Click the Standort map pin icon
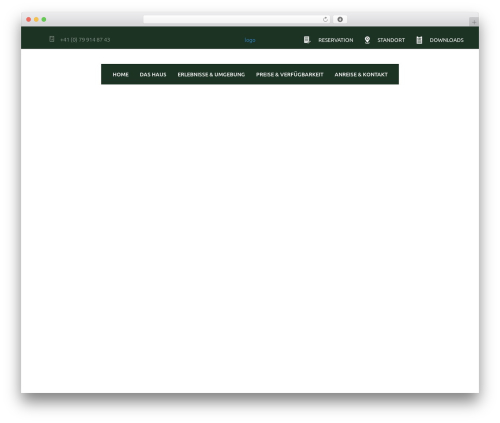Viewport: 500px width, 423px height. (x=367, y=40)
